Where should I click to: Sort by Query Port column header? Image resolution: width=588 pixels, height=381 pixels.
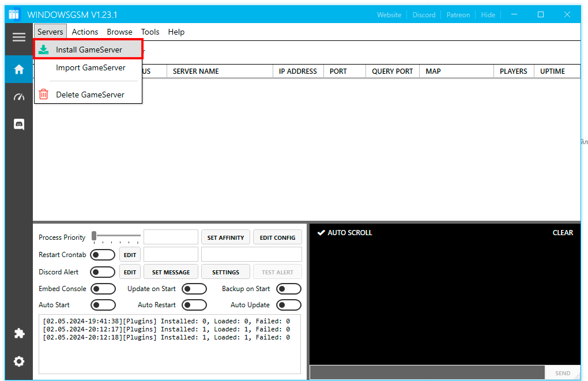point(393,71)
